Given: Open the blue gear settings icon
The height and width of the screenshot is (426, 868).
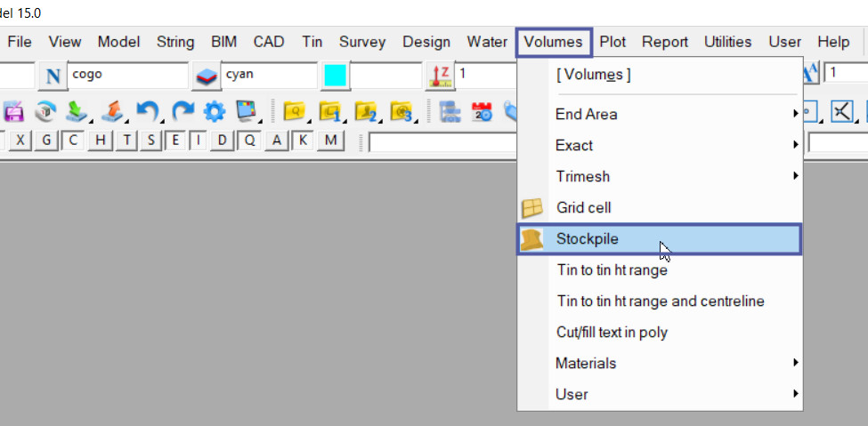Looking at the screenshot, I should pyautogui.click(x=215, y=112).
